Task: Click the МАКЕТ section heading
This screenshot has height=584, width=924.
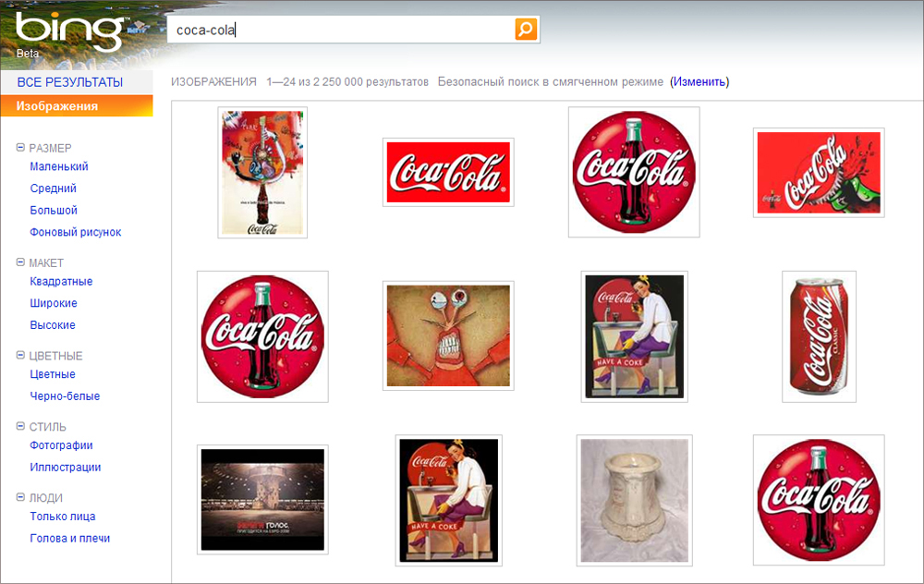Action: point(46,262)
